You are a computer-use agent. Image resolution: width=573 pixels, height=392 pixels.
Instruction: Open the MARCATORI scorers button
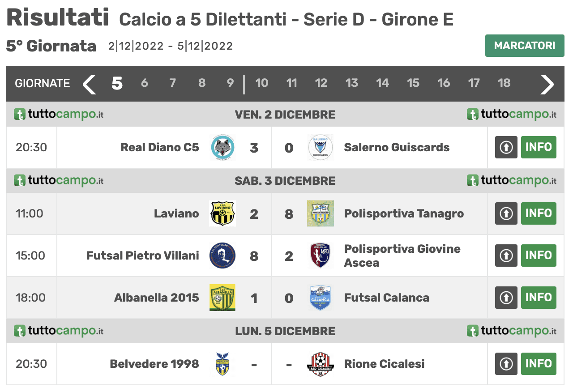(525, 46)
